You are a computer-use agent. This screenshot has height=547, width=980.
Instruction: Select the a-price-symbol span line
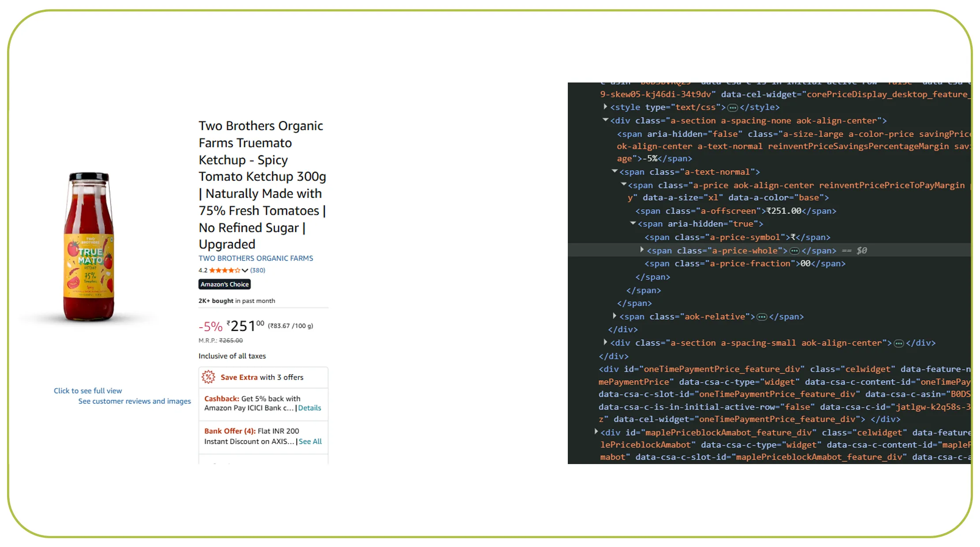(737, 237)
